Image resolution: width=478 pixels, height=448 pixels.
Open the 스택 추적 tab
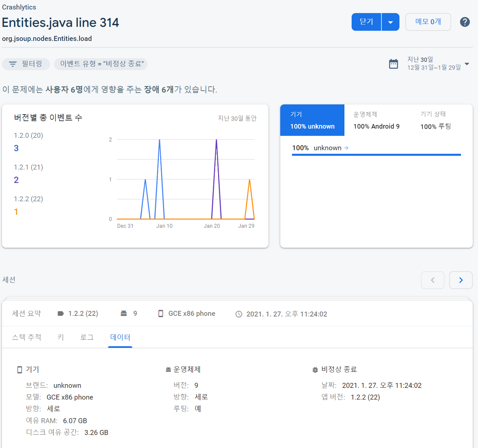point(27,337)
